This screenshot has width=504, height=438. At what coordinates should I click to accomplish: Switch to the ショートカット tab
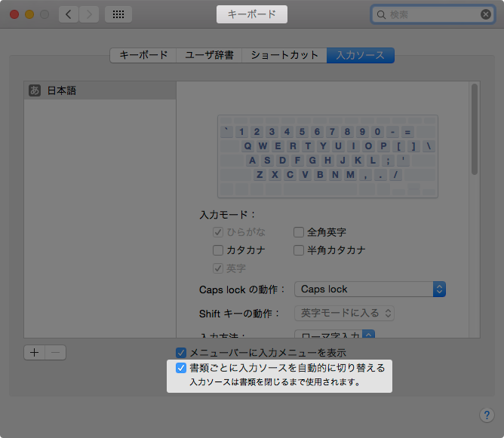(284, 55)
